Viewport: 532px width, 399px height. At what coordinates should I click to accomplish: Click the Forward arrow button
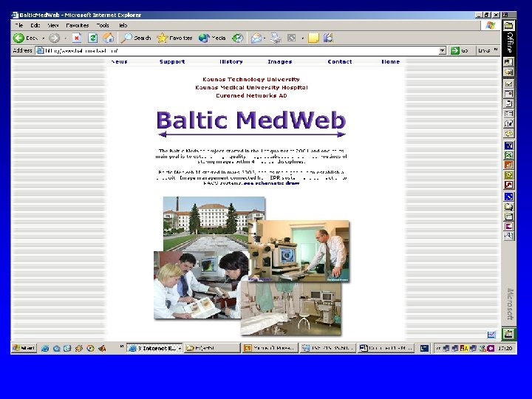click(54, 38)
